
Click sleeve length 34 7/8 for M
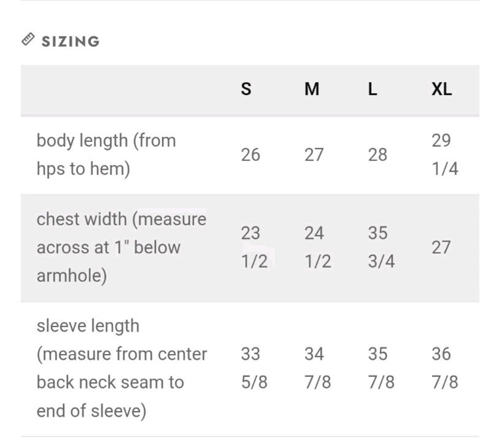(317, 368)
